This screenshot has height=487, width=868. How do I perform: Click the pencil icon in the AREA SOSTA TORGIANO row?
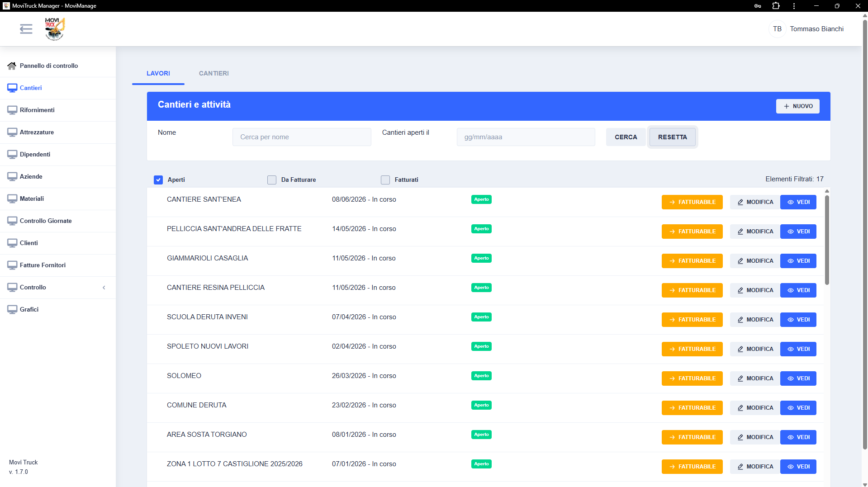740,437
